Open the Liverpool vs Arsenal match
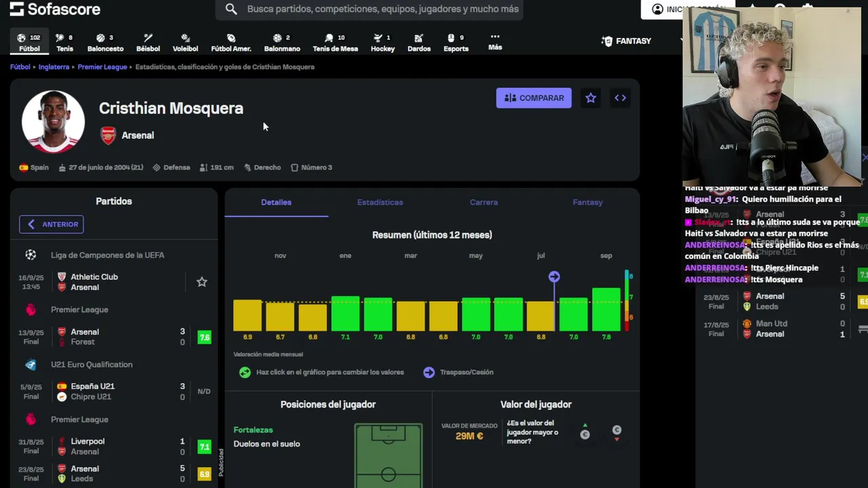 (113, 446)
